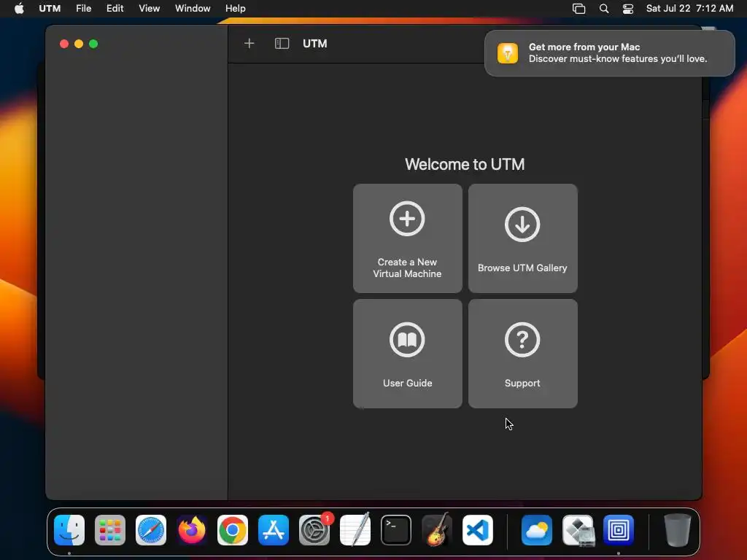747x560 pixels.
Task: Open Boot Camp Assistant from the Dock
Action: click(578, 530)
